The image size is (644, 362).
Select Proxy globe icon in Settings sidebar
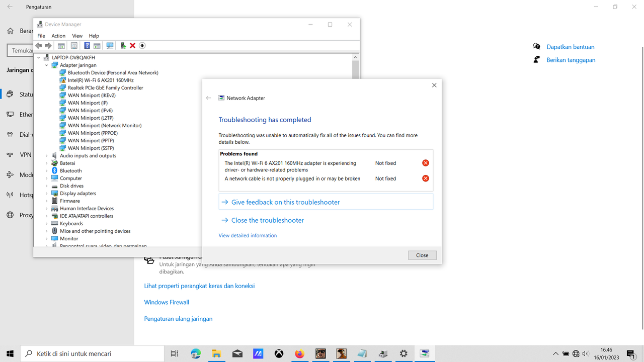tap(10, 215)
